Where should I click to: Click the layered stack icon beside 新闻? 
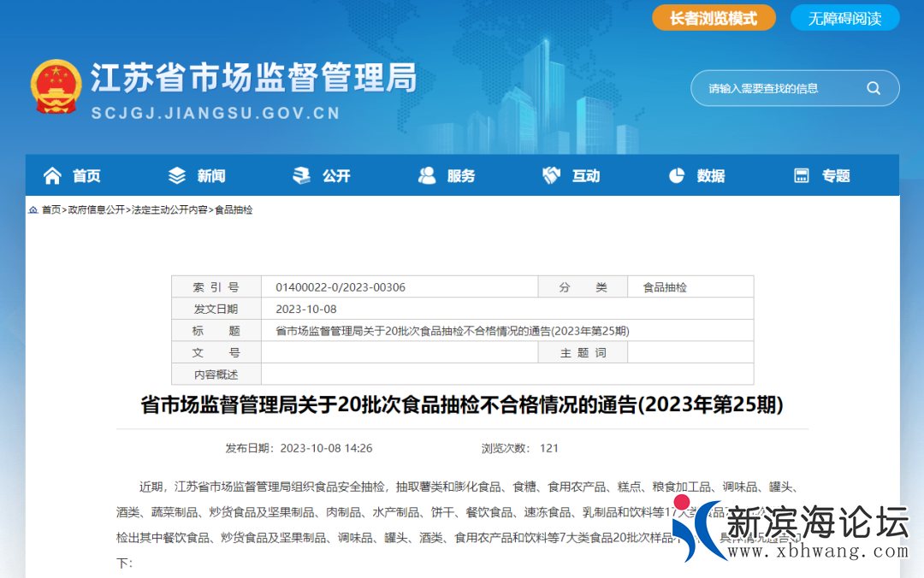tap(177, 175)
